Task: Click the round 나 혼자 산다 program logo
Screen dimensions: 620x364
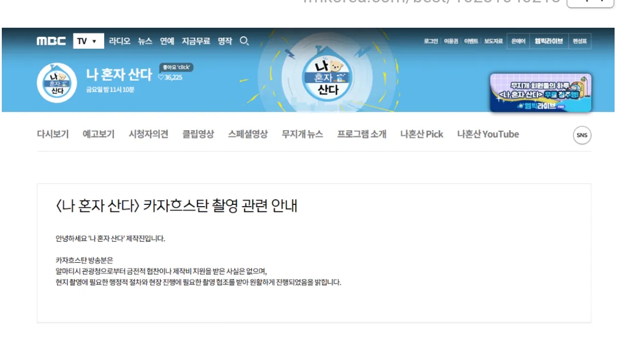Action: coord(57,83)
